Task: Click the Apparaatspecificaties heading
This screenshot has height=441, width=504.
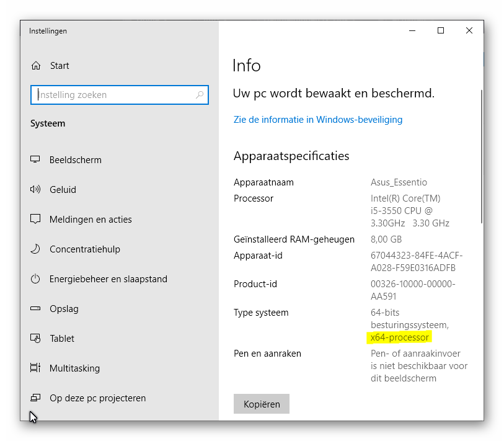Action: tap(291, 156)
